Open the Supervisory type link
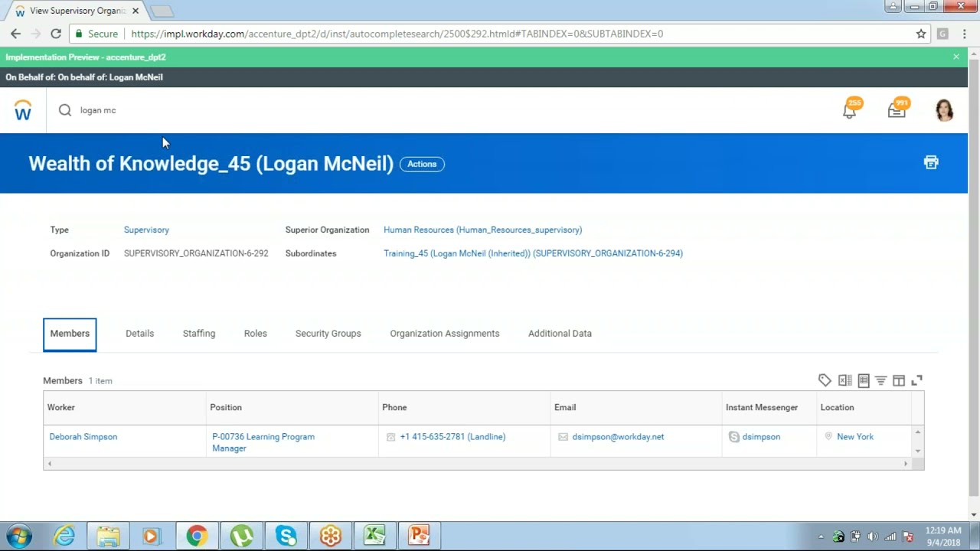 click(x=146, y=230)
